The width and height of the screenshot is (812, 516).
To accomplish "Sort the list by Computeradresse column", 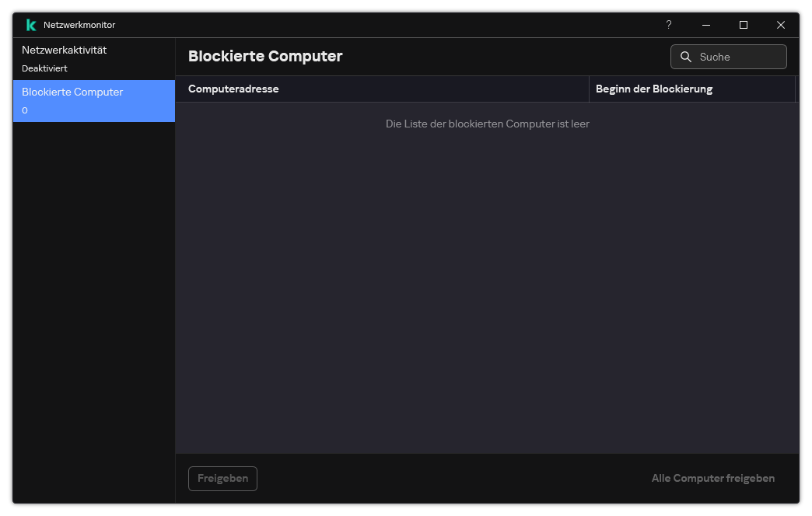I will coord(233,89).
